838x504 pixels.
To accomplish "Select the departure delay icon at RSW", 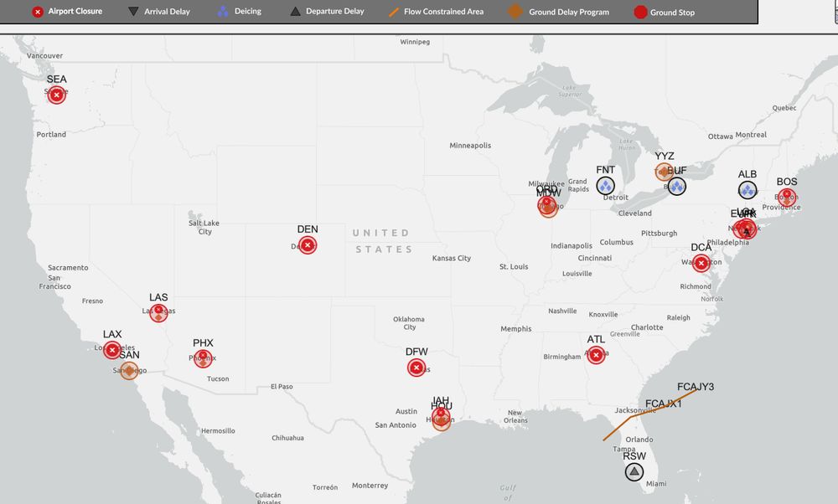I will point(633,471).
